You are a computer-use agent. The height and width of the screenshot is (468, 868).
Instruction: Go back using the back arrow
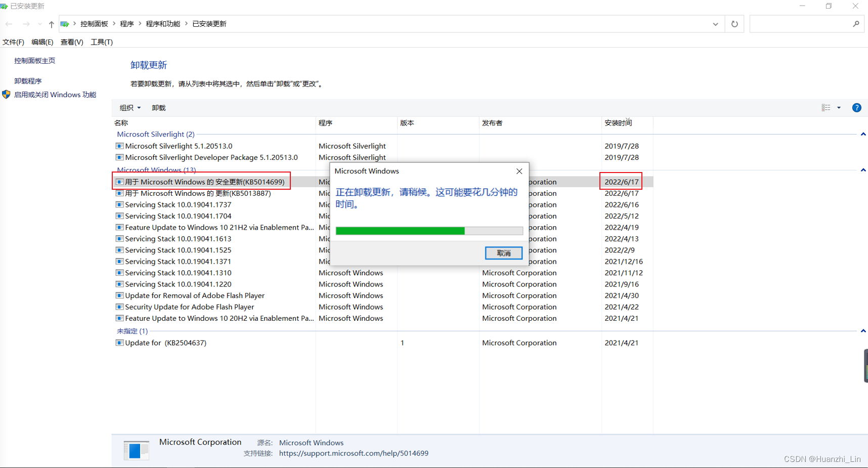coord(9,24)
